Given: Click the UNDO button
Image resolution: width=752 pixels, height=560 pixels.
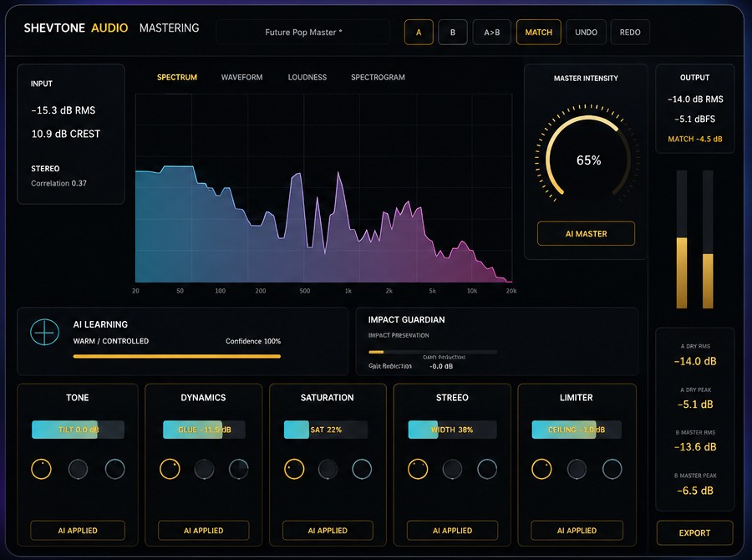Looking at the screenshot, I should click(586, 32).
